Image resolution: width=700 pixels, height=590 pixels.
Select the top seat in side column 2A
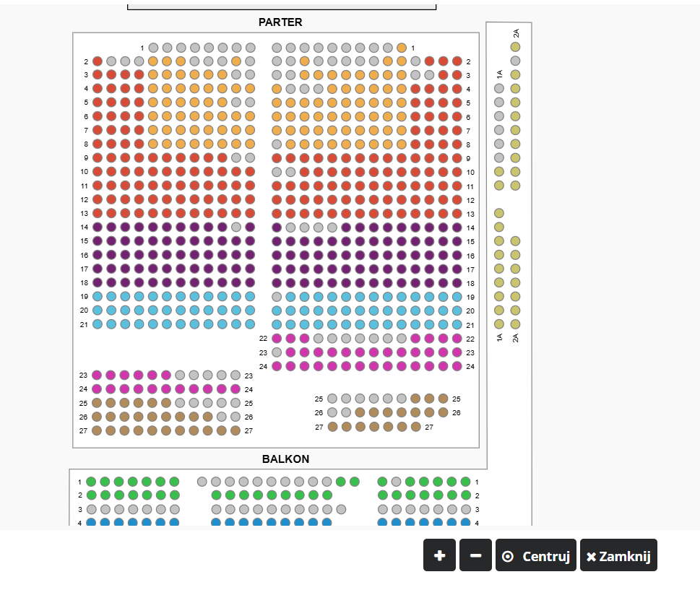click(515, 47)
